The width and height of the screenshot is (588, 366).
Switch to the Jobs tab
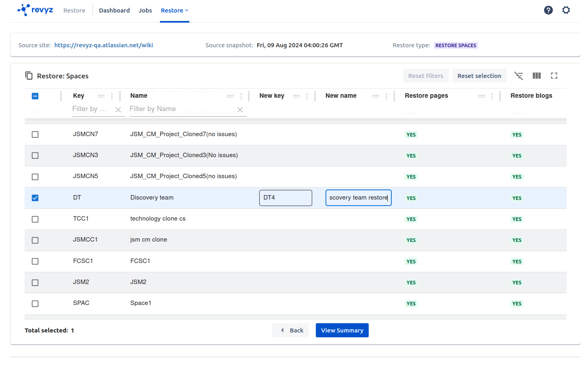tap(145, 11)
